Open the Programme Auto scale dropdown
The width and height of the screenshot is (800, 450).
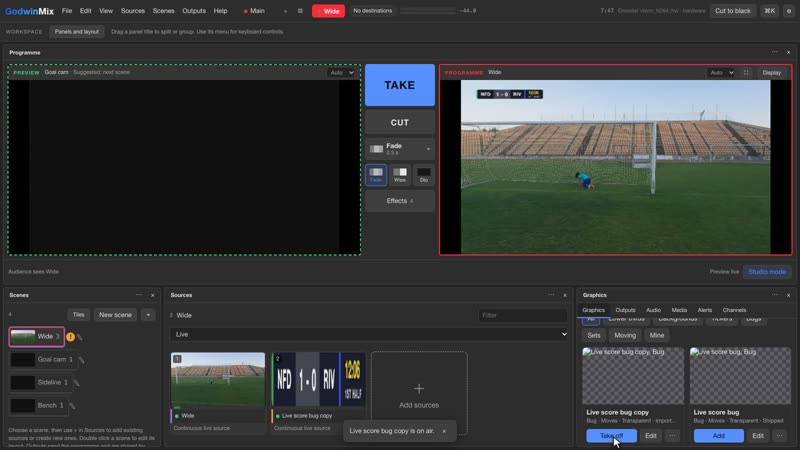pyautogui.click(x=721, y=72)
